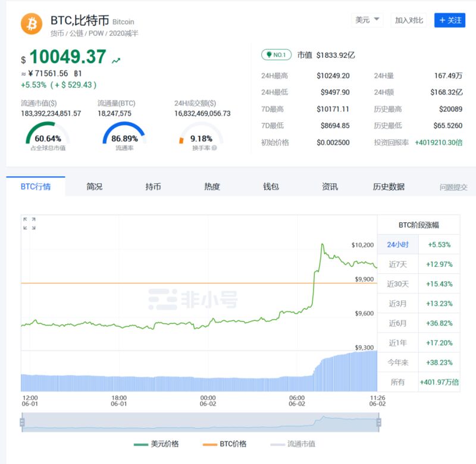Viewport: 476px width, 464px height.
Task: Click the left handle of chart range slider
Action: (x=22, y=422)
